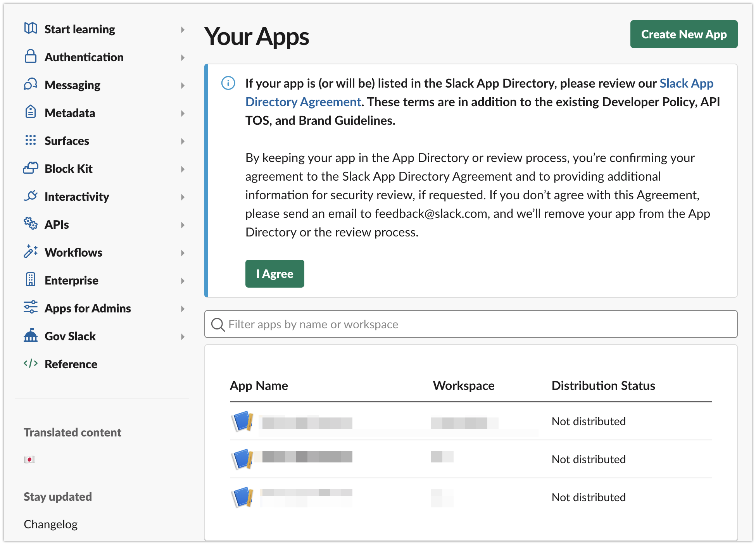
Task: Expand the APIs section arrow
Action: pos(183,225)
